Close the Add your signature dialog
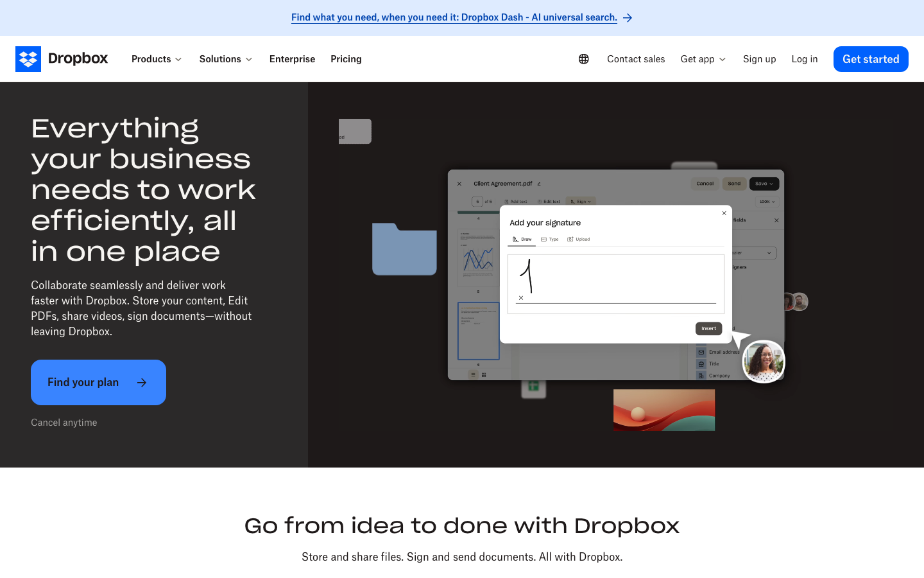Image resolution: width=924 pixels, height=578 pixels. [724, 213]
